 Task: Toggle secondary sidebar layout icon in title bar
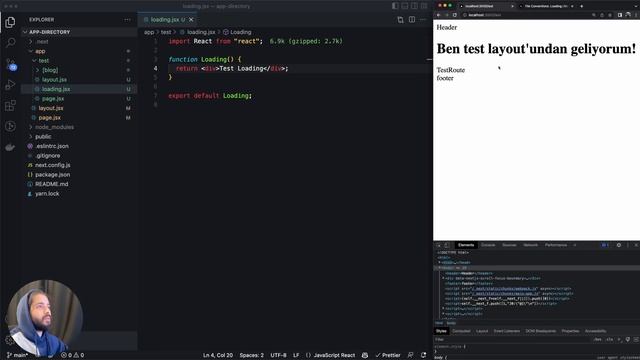click(x=414, y=6)
